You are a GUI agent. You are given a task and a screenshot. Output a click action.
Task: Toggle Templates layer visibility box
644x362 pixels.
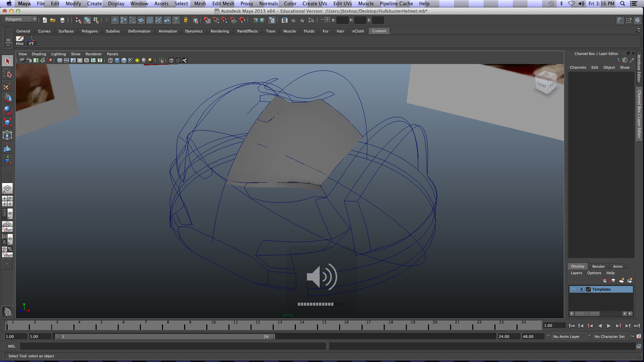pos(574,289)
